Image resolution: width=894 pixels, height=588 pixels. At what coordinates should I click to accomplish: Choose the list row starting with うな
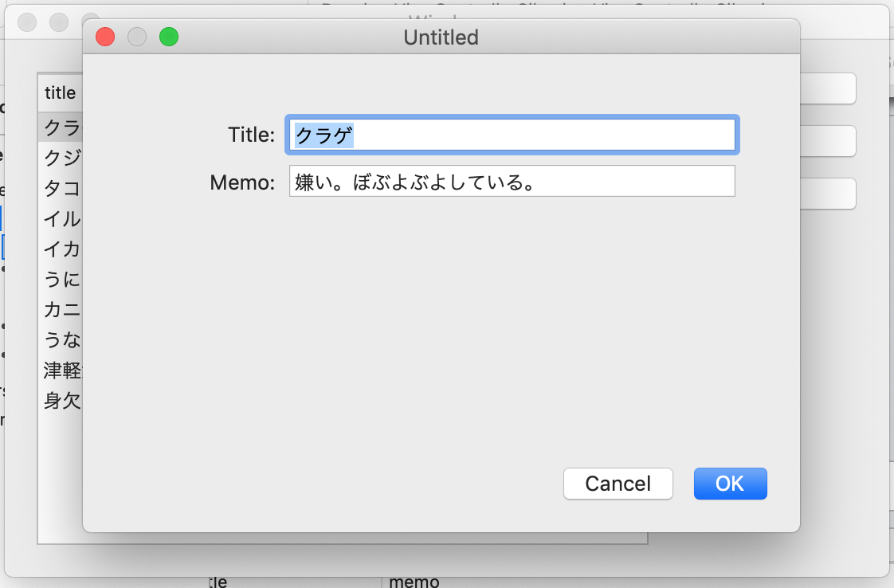(x=61, y=339)
